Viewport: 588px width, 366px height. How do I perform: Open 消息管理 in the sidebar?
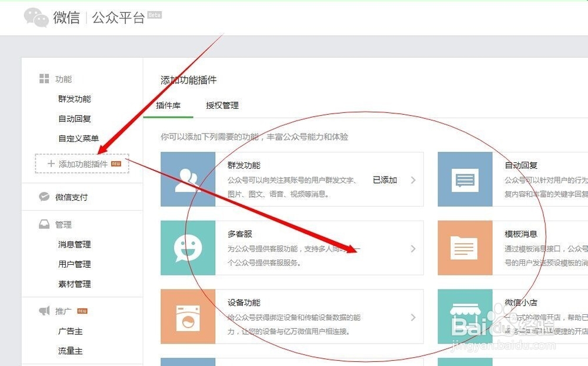click(75, 244)
